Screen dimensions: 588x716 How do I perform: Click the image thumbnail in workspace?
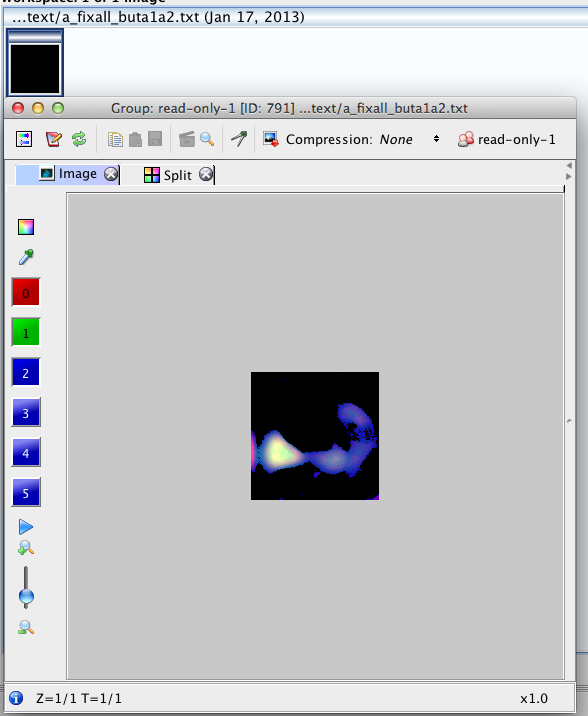coord(35,63)
